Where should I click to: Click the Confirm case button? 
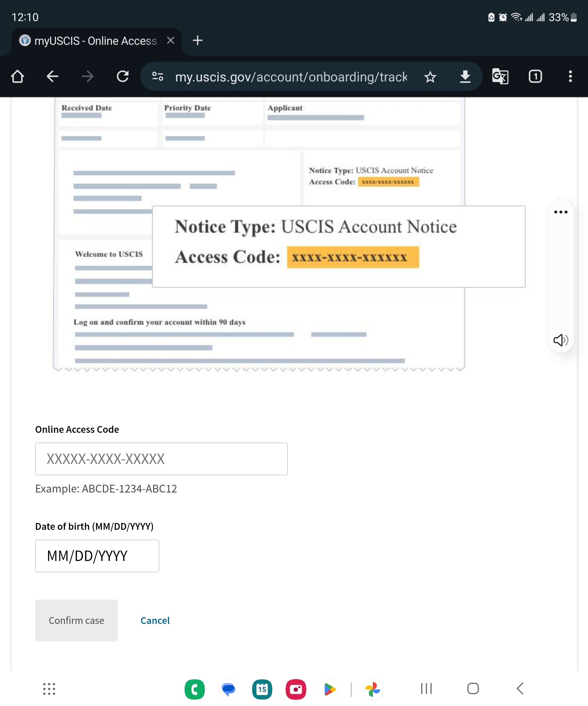tap(76, 620)
